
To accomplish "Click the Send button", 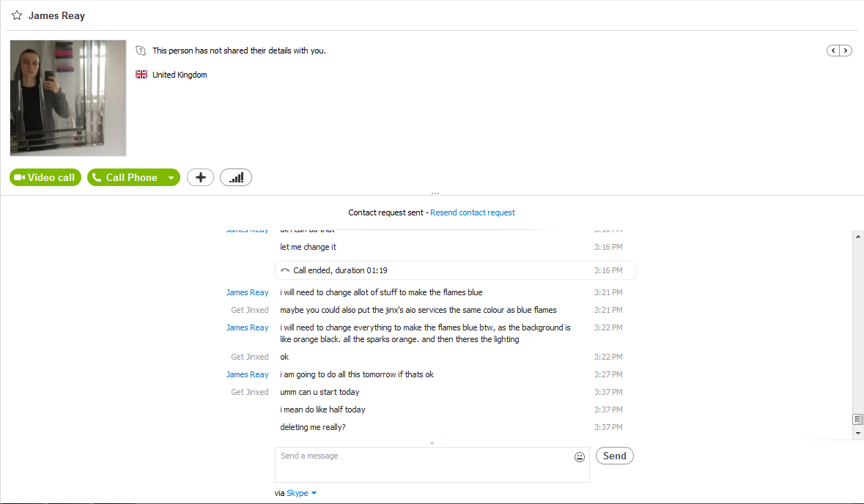I will (x=614, y=456).
